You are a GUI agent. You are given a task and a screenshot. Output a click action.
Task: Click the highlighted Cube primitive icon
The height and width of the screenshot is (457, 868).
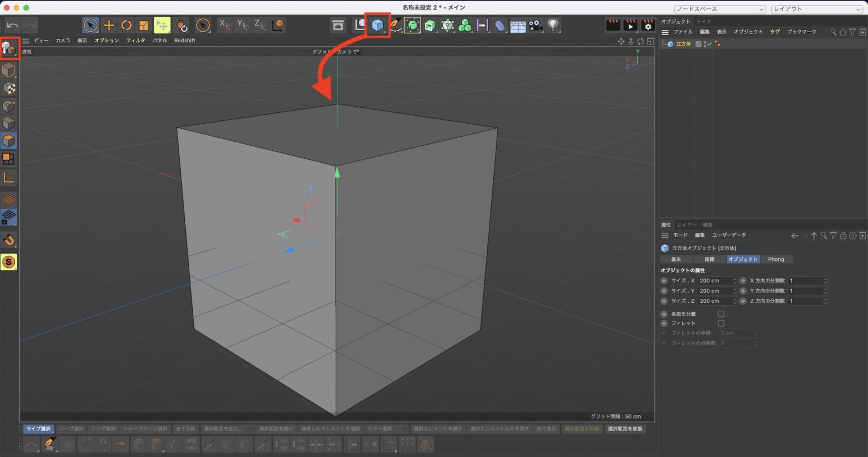point(377,25)
